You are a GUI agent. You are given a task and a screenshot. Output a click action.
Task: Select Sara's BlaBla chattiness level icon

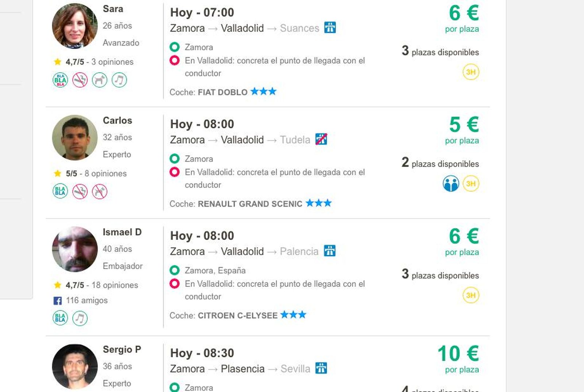[x=59, y=79]
